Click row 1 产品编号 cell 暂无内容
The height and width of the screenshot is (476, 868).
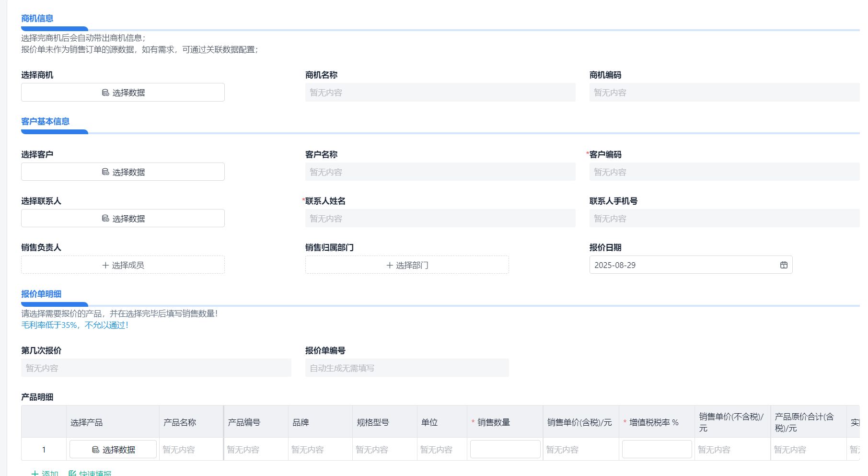point(256,449)
